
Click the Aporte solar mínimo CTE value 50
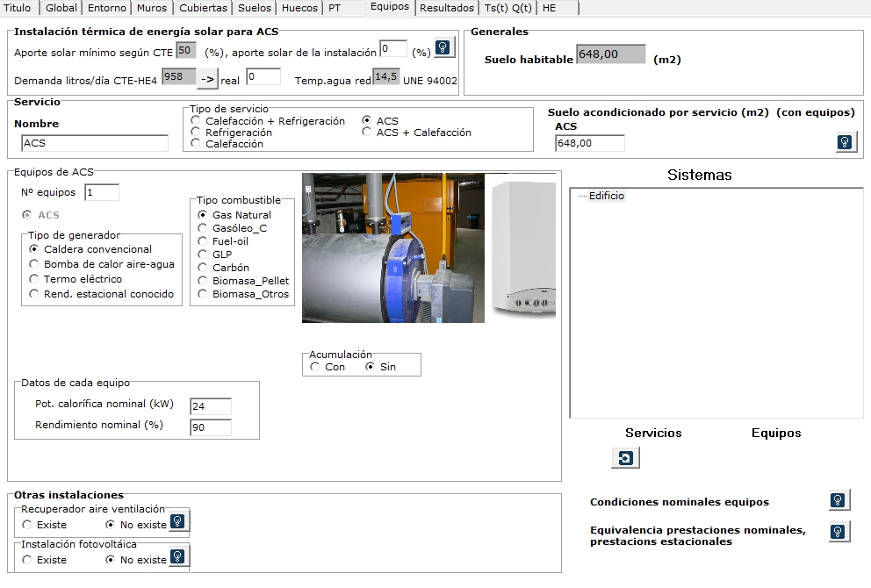click(x=186, y=50)
